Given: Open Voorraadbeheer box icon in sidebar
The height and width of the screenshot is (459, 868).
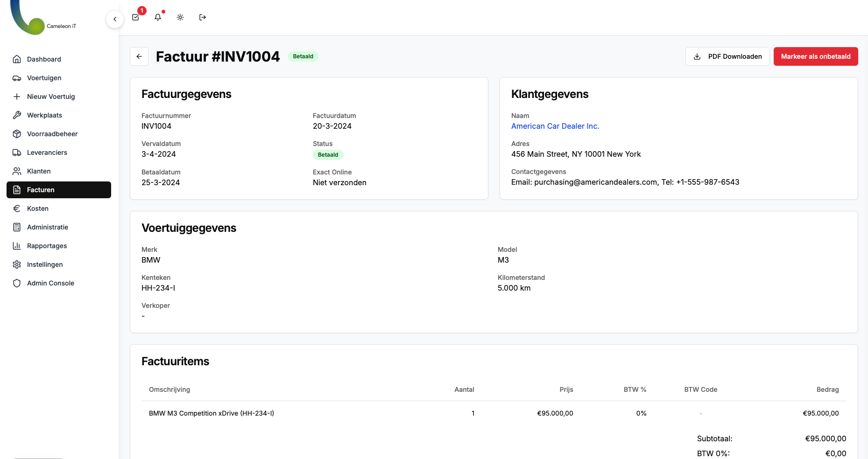Looking at the screenshot, I should (17, 134).
